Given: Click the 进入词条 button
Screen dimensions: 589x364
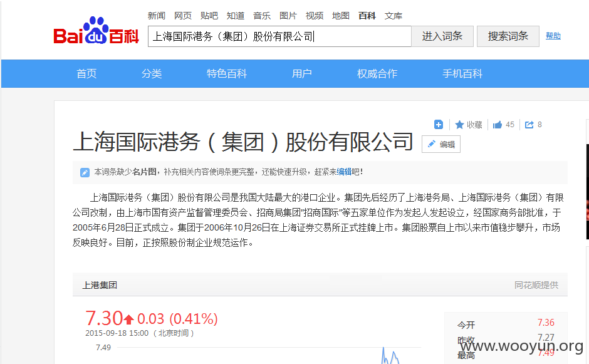Looking at the screenshot, I should click(x=442, y=36).
